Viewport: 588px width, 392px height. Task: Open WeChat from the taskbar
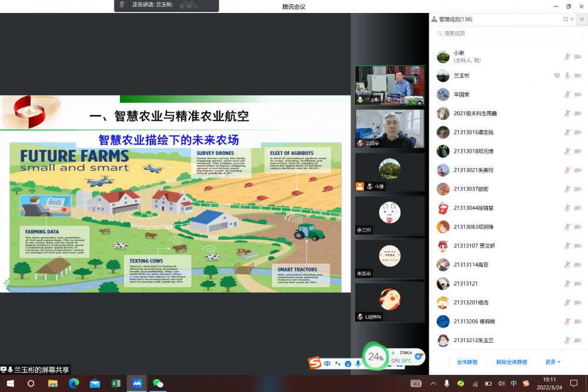coord(158,383)
